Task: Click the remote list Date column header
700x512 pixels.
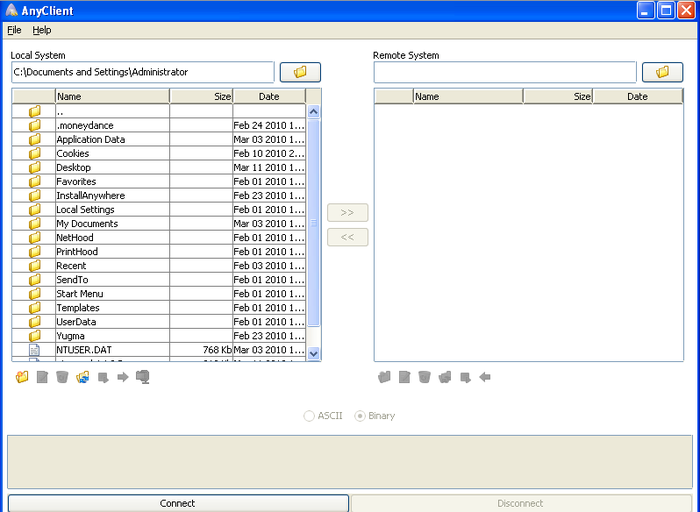Action: click(x=637, y=96)
